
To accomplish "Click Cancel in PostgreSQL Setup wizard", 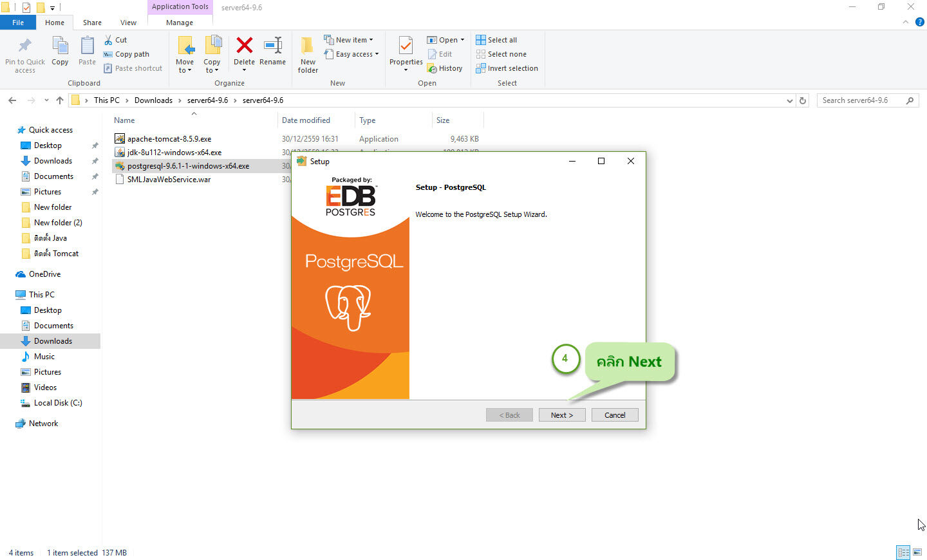I will pyautogui.click(x=615, y=415).
